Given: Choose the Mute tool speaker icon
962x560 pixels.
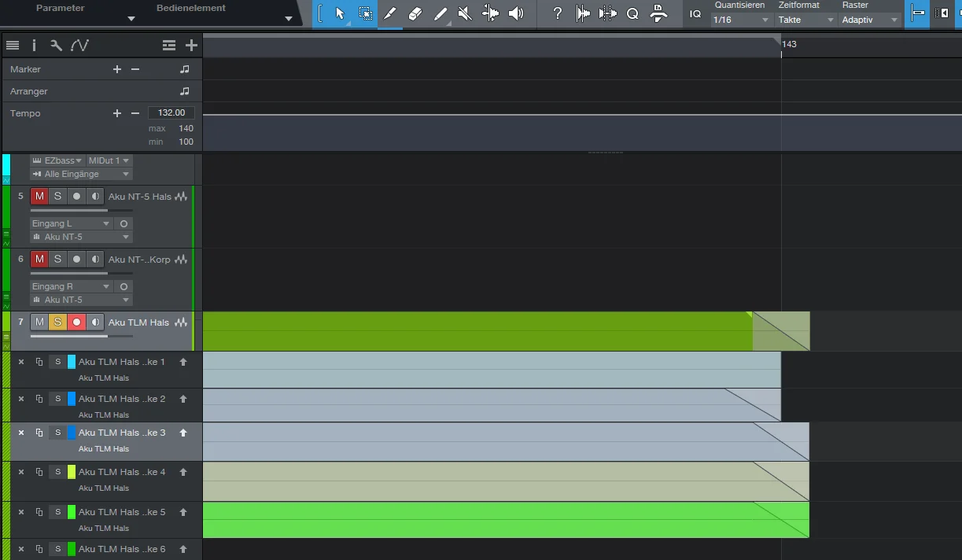Looking at the screenshot, I should pos(465,13).
